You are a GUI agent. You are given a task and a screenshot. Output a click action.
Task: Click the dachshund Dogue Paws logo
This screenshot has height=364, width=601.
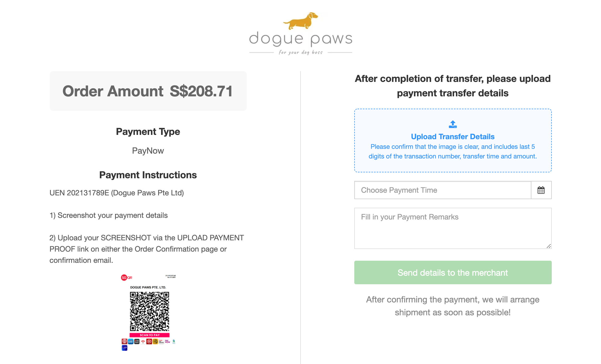[301, 33]
